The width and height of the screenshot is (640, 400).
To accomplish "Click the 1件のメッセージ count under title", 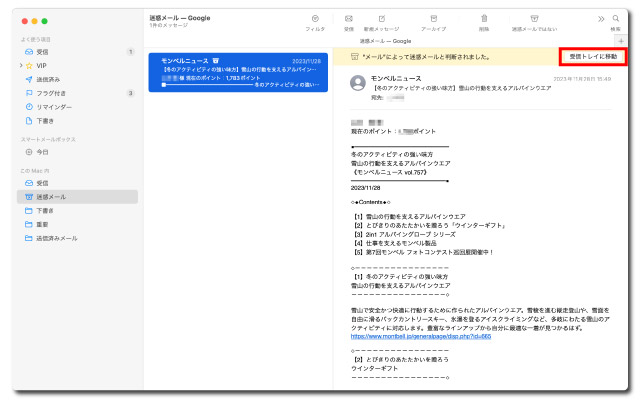I will [x=169, y=25].
